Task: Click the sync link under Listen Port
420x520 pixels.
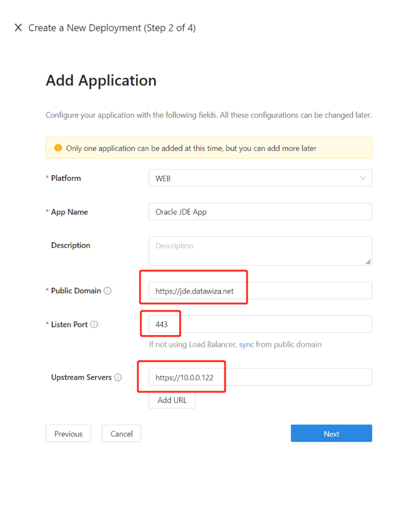Action: click(x=247, y=345)
